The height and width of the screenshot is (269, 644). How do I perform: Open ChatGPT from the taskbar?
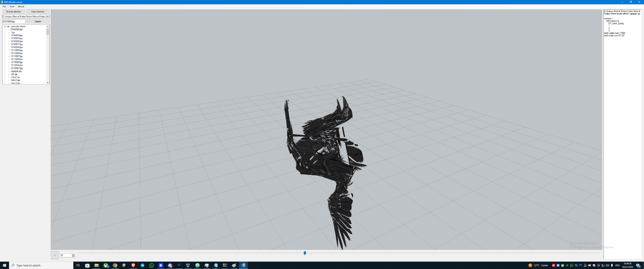click(x=197, y=265)
